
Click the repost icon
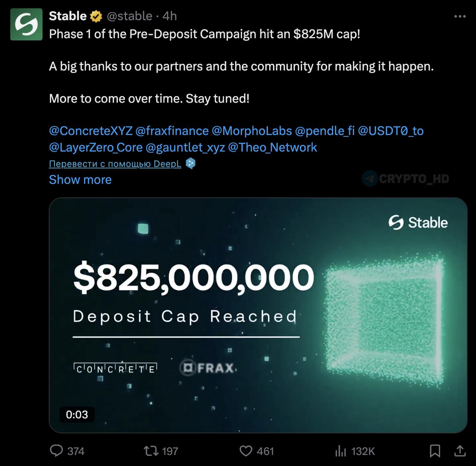coord(151,451)
